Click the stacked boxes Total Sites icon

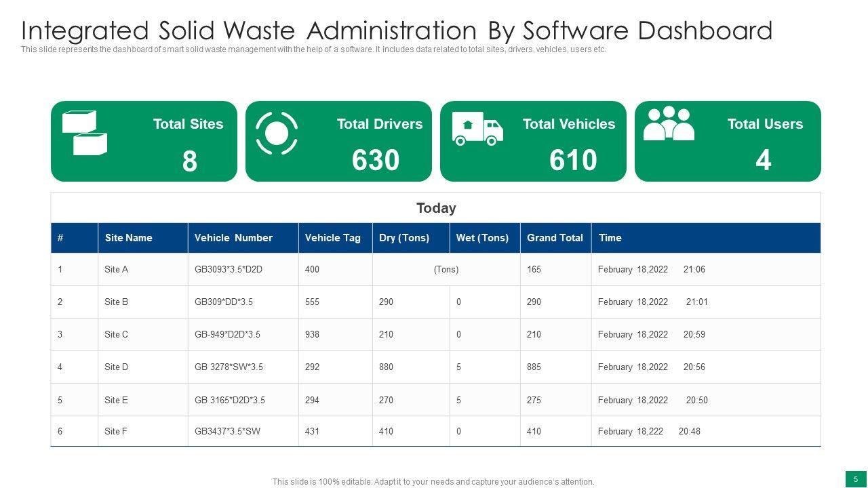85,133
